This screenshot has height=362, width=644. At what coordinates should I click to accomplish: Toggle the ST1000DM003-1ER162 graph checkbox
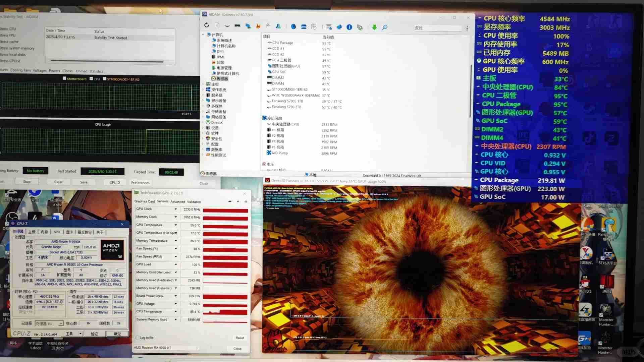pos(105,79)
